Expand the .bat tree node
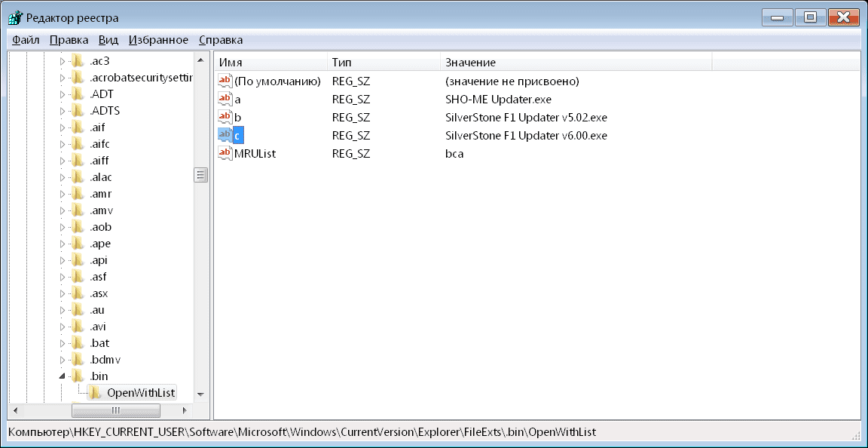 pos(63,343)
